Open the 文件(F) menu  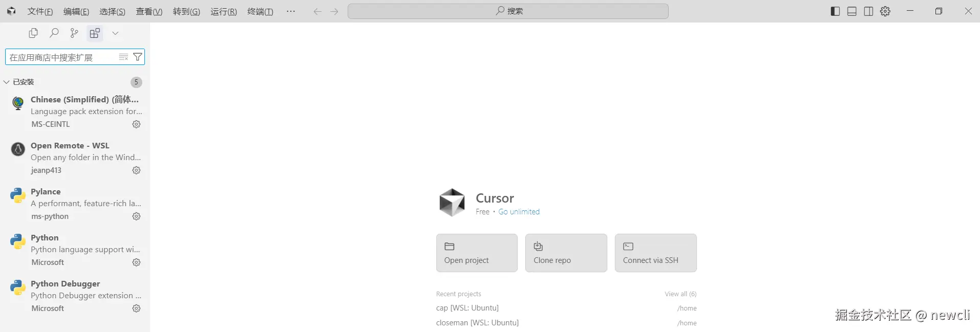click(40, 11)
